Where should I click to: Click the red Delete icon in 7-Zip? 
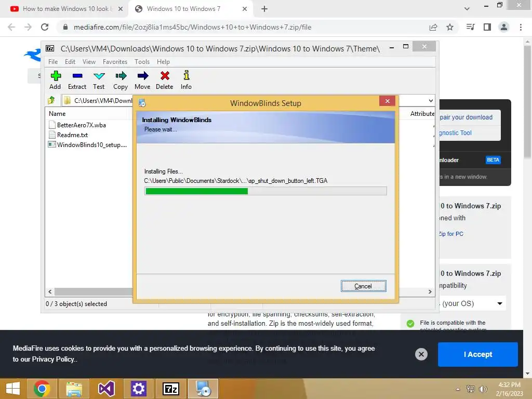coord(165,80)
